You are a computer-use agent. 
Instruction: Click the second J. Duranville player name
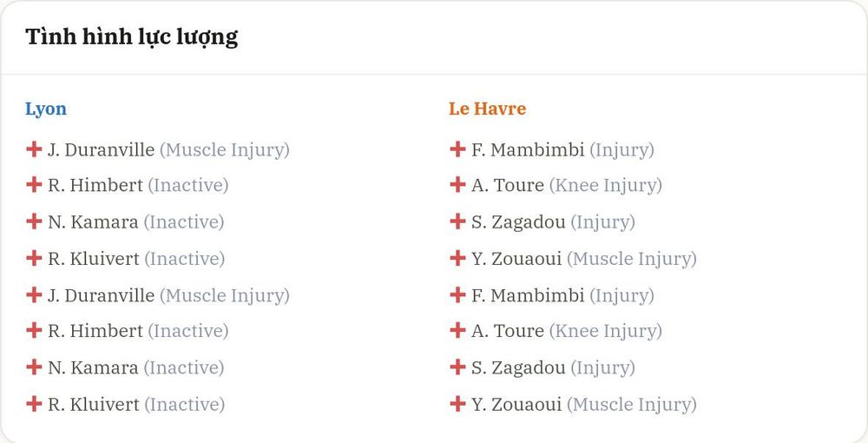[102, 295]
